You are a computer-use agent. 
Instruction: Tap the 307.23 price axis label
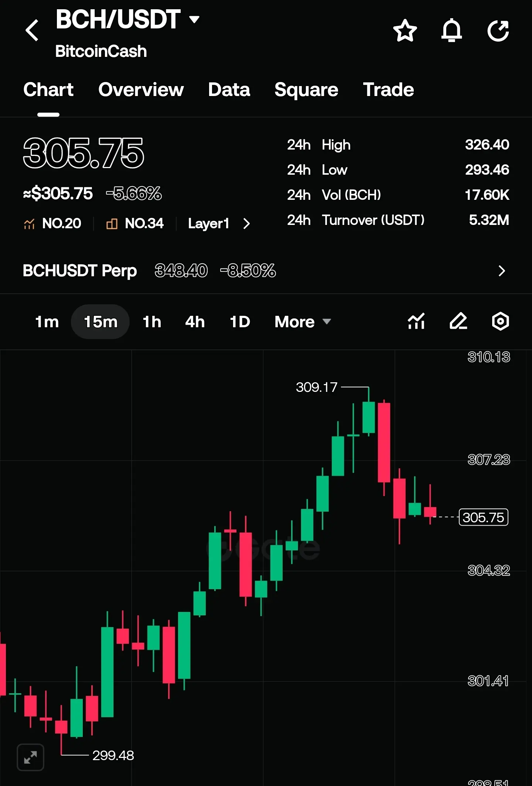[x=489, y=459]
